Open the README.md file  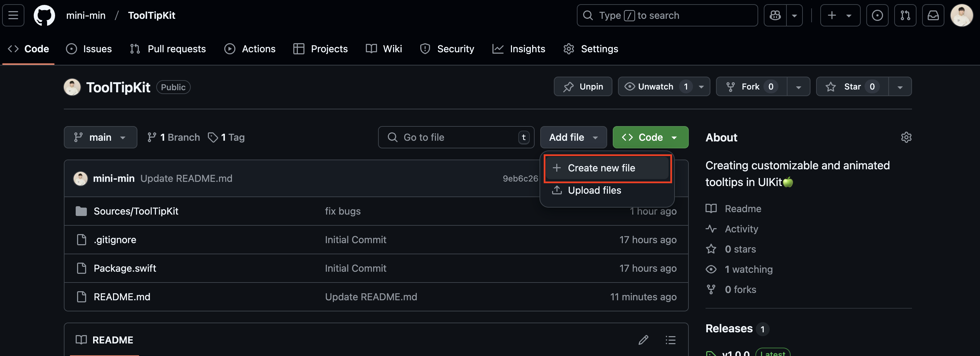(x=122, y=297)
